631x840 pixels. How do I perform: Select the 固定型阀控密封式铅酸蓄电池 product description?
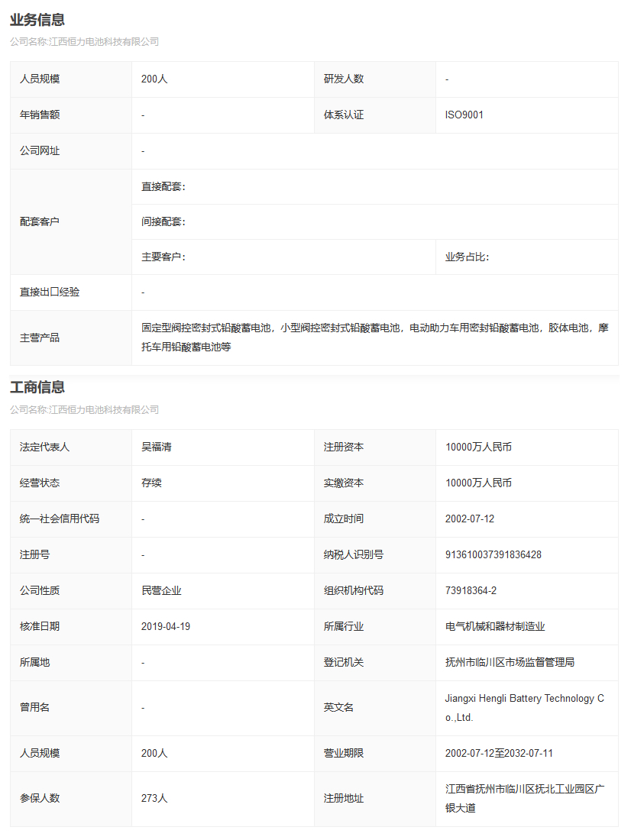(x=375, y=337)
